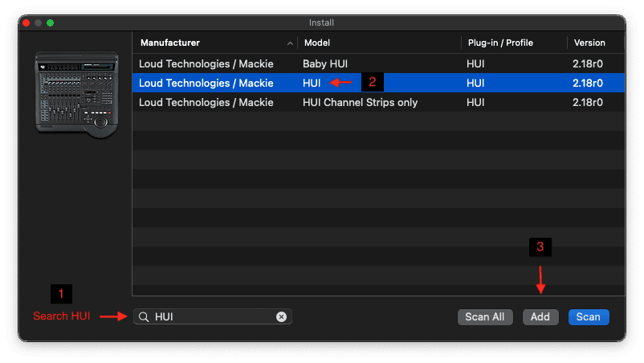This screenshot has height=363, width=644.
Task: Zoom the Install window with green button
Action: click(50, 23)
